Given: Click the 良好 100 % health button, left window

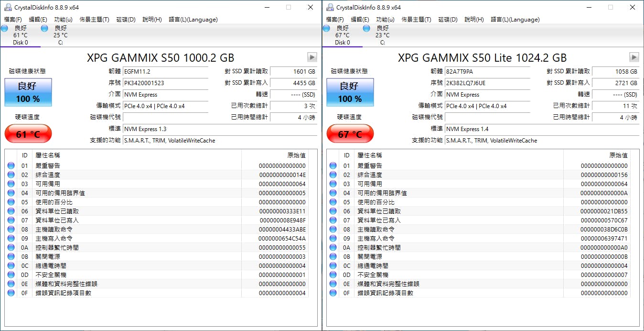Looking at the screenshot, I should 28,92.
